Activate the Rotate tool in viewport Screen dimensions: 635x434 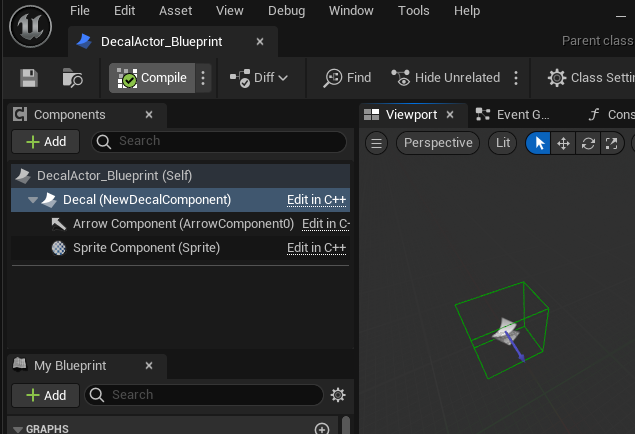point(588,143)
